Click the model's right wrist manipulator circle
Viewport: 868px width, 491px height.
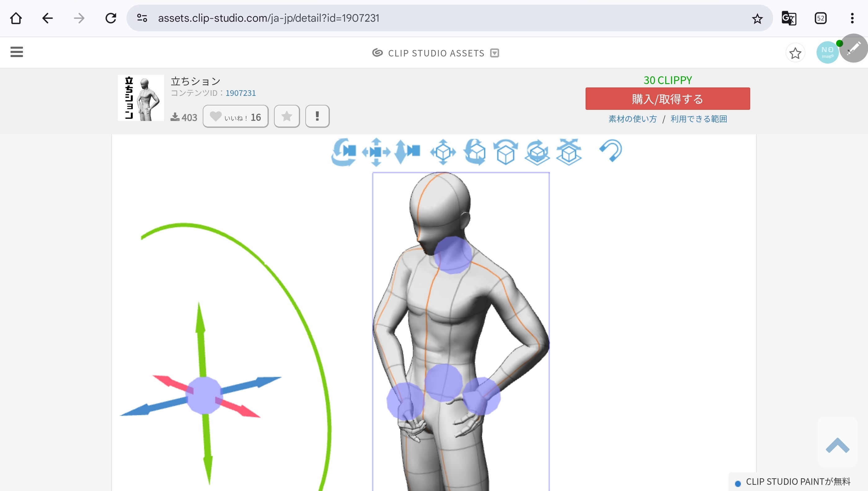[405, 401]
